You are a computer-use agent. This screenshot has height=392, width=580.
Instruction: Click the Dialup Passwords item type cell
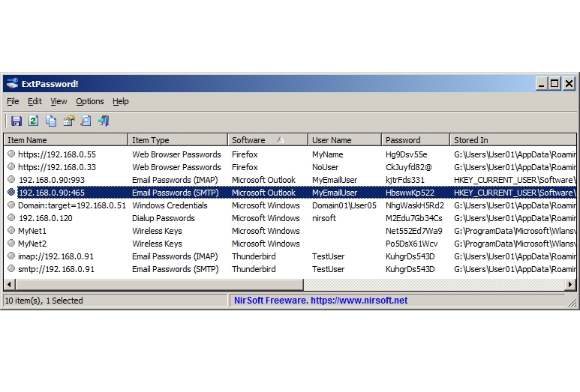[163, 218]
